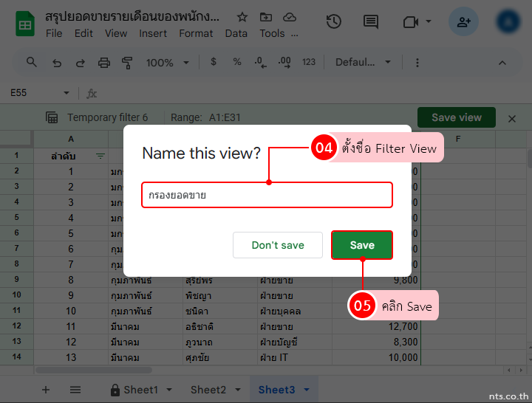Screen dimensions: 532x403
Task: Expand the Sheet3 tab dropdown arrow
Action: point(306,390)
